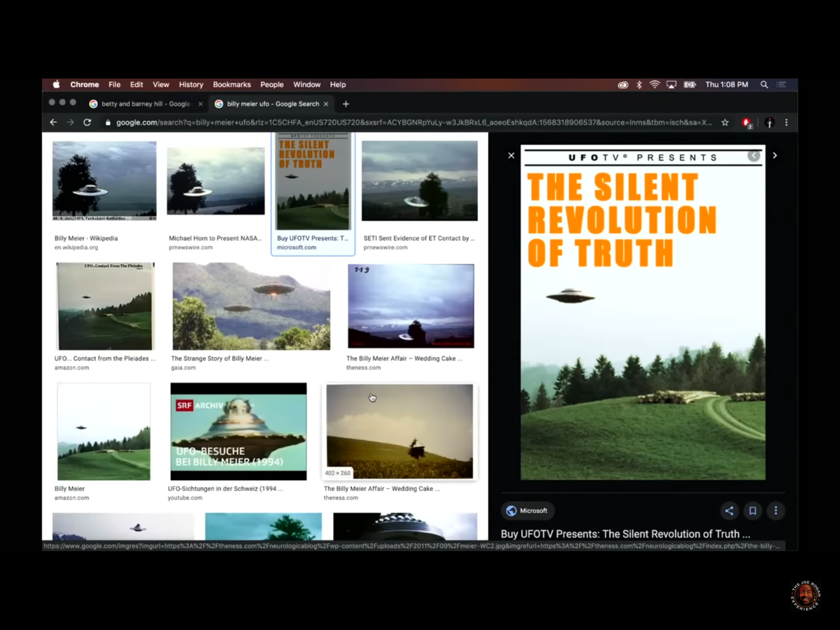The width and height of the screenshot is (840, 630).
Task: Save the previewed image to collection
Action: point(752,511)
